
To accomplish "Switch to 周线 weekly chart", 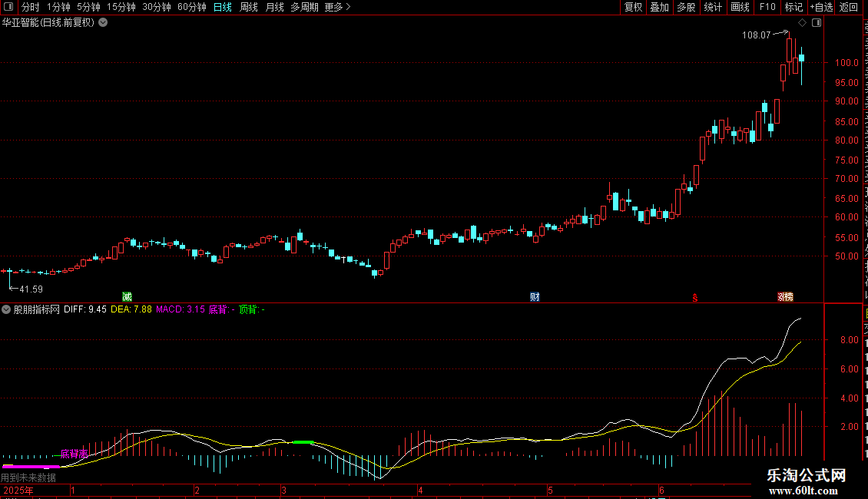I will coord(249,7).
